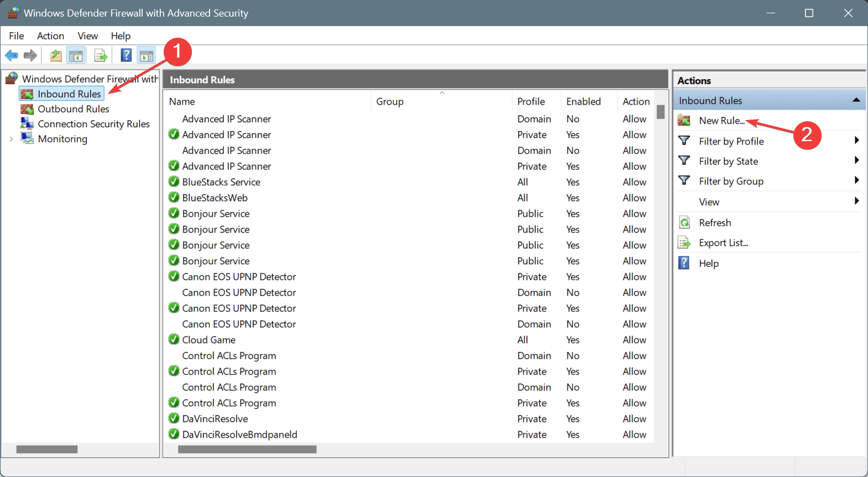
Task: Click the Help icon in Actions pane
Action: pyautogui.click(x=684, y=263)
